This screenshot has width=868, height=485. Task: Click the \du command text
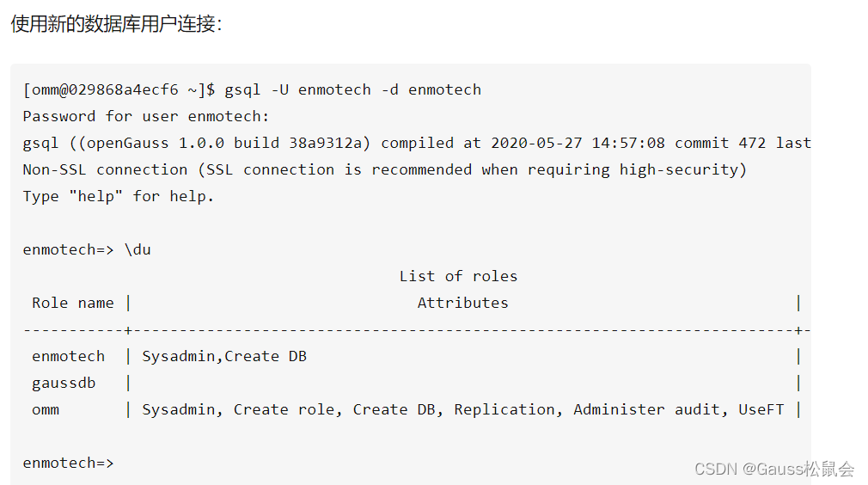pos(138,249)
